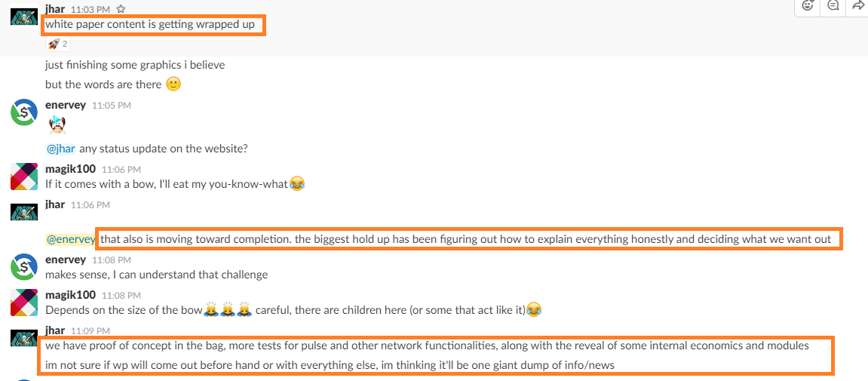Click the message 'white paper content is getting wrapped up'
Viewport: 868px width, 381px height.
pos(150,24)
